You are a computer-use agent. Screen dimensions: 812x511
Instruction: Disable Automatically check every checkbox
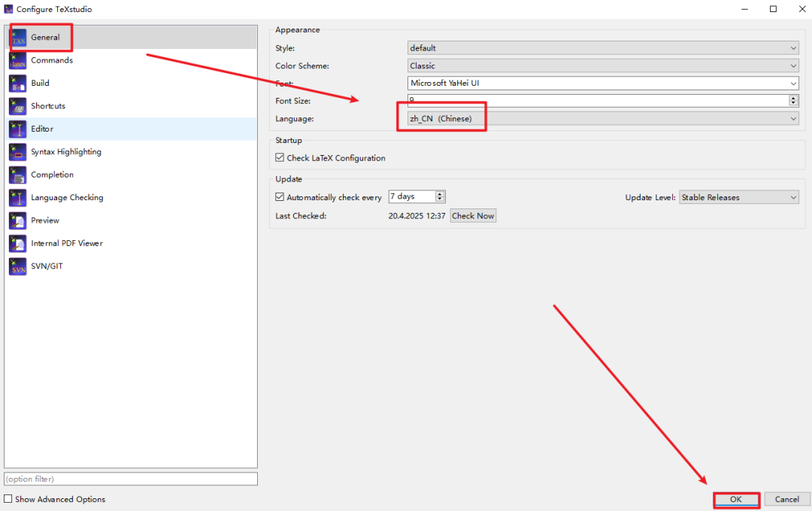280,197
